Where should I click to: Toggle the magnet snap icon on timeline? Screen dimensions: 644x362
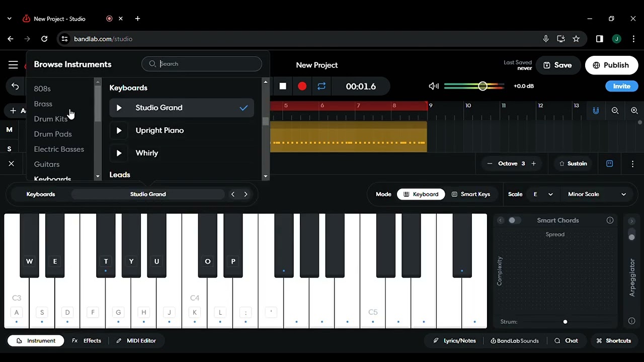[596, 111]
